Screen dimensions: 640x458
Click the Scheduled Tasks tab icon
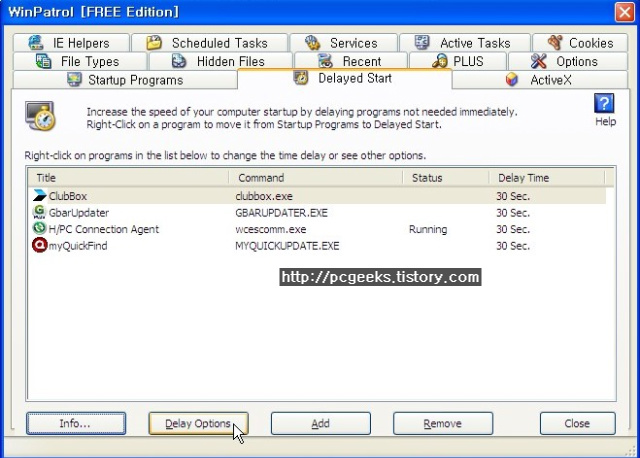[154, 42]
